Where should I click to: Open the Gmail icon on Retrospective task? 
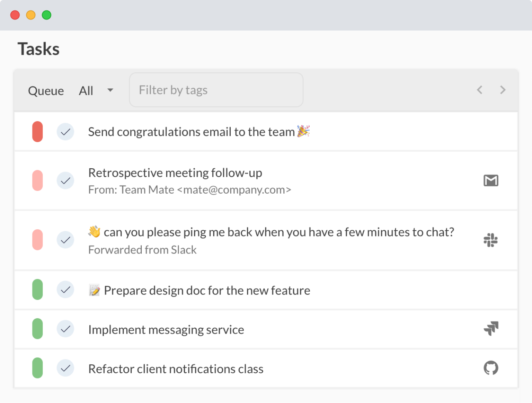coord(491,181)
